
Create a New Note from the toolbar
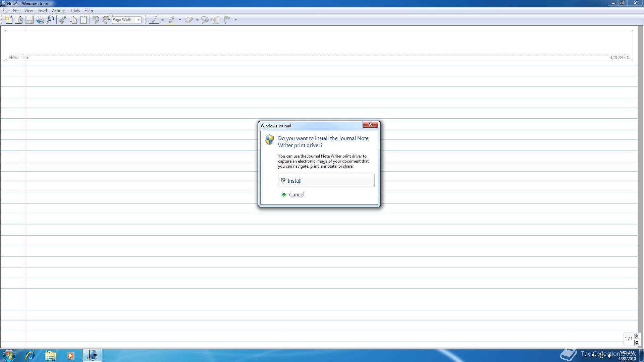[x=8, y=20]
